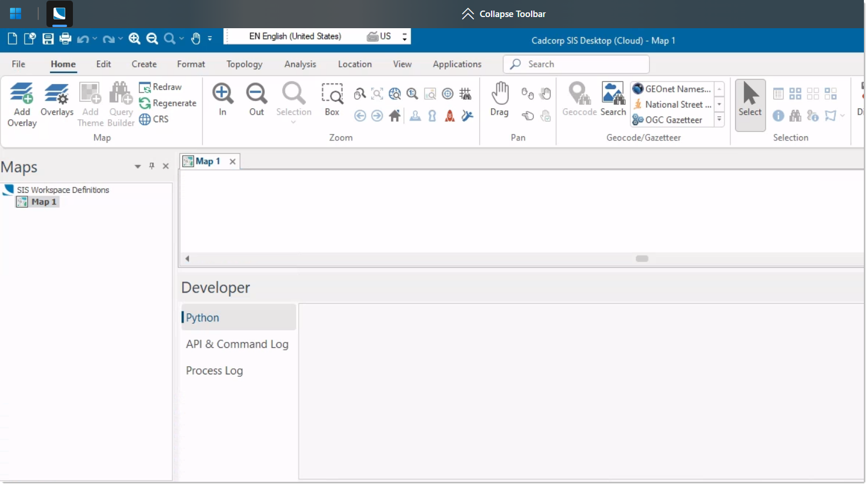
Task: Click the save disk icon in quick toolbar
Action: [x=48, y=39]
